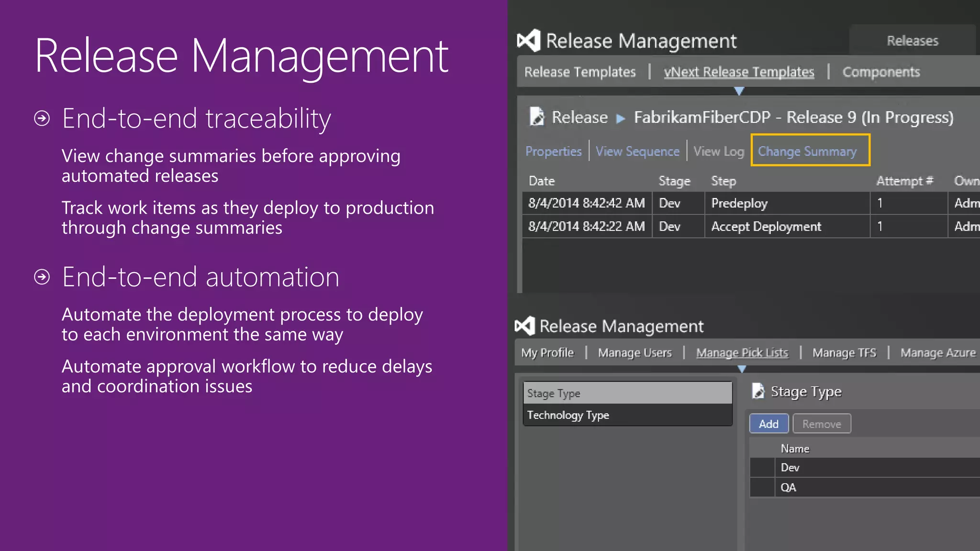980x551 pixels.
Task: Open the Properties link
Action: [x=554, y=151]
